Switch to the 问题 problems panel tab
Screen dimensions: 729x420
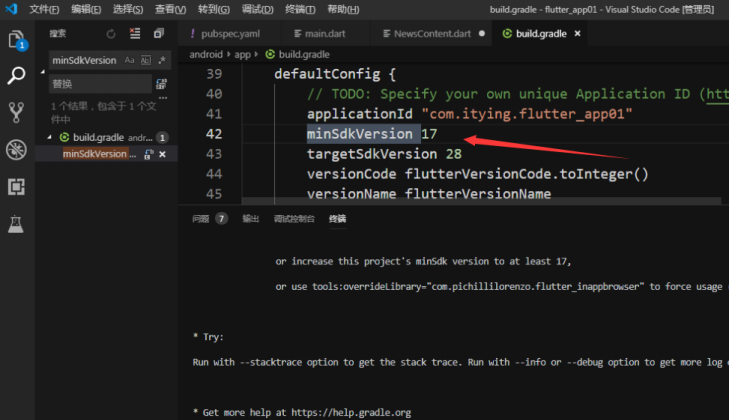pyautogui.click(x=201, y=218)
